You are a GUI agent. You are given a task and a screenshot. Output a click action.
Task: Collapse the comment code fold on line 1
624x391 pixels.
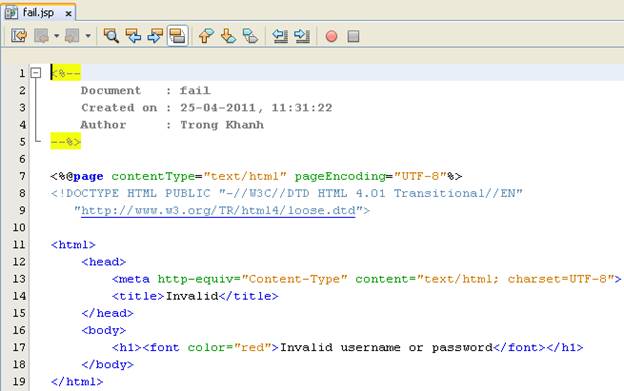36,73
